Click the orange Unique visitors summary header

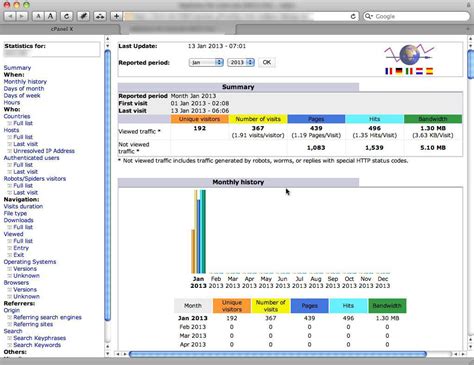(x=199, y=119)
